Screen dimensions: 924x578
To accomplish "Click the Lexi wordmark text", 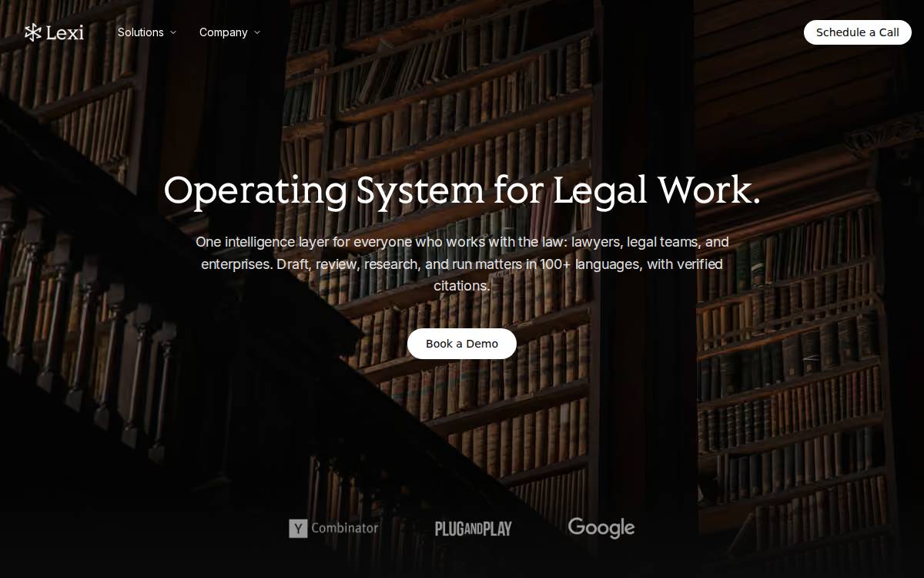I will coord(65,32).
